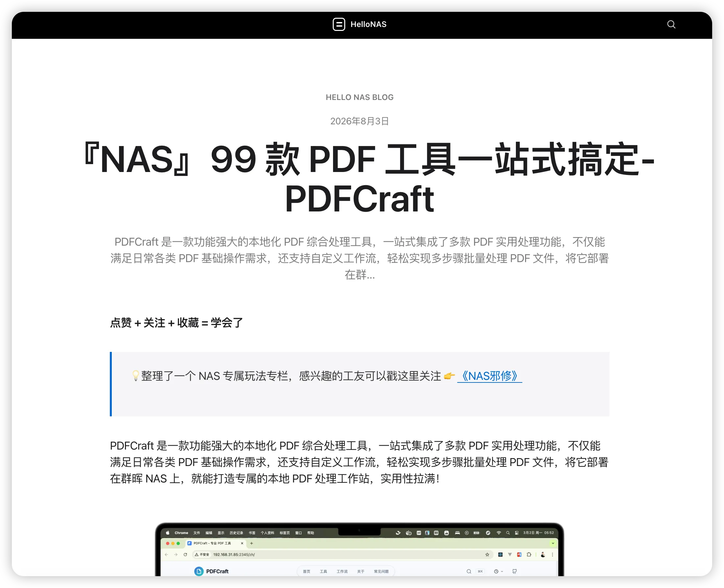
Task: Open the Chrome menu in the macOS menu bar
Action: (x=181, y=533)
